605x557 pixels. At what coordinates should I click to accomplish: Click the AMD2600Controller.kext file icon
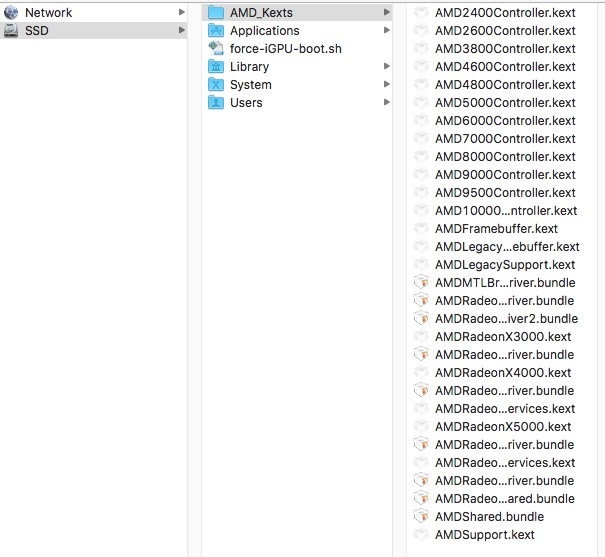click(x=421, y=30)
